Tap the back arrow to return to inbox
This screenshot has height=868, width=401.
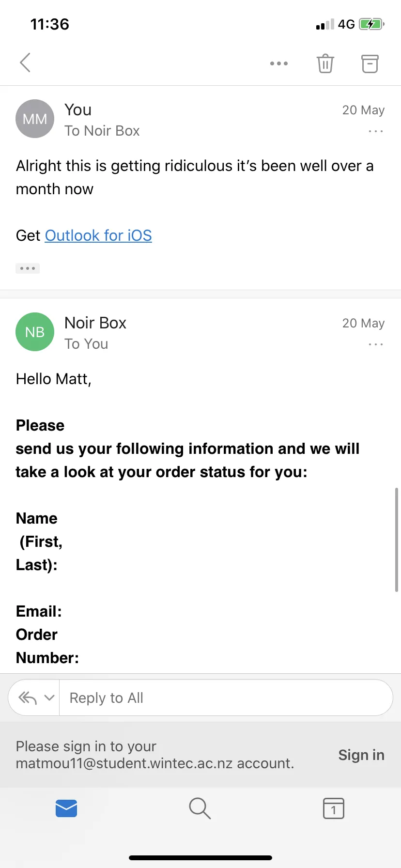[x=25, y=62]
